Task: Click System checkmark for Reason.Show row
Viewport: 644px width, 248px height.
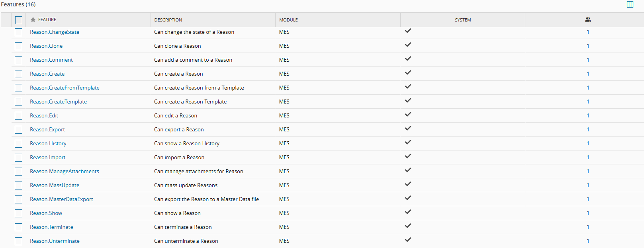Action: tap(408, 212)
